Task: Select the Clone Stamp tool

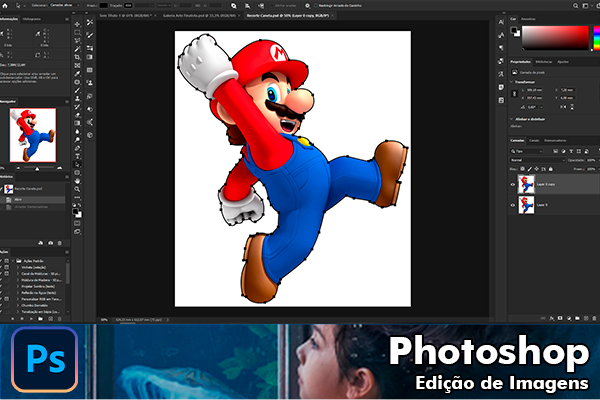Action: 77,98
